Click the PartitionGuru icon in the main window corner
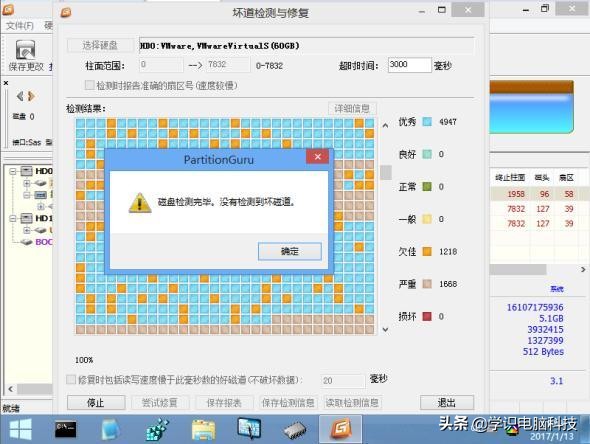 (8, 9)
